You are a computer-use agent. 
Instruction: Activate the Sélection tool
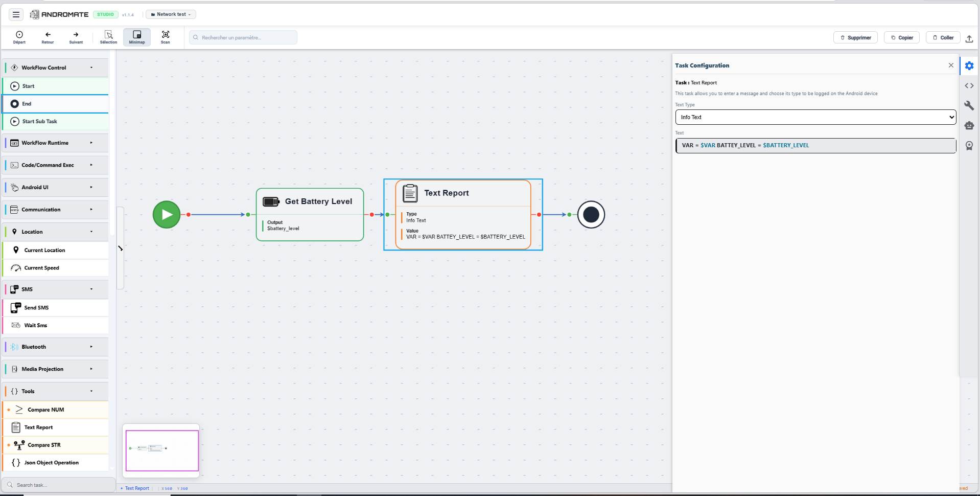(108, 37)
